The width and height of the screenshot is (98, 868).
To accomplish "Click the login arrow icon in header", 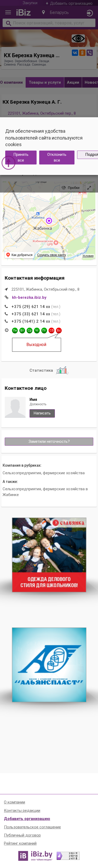I will click(89, 13).
